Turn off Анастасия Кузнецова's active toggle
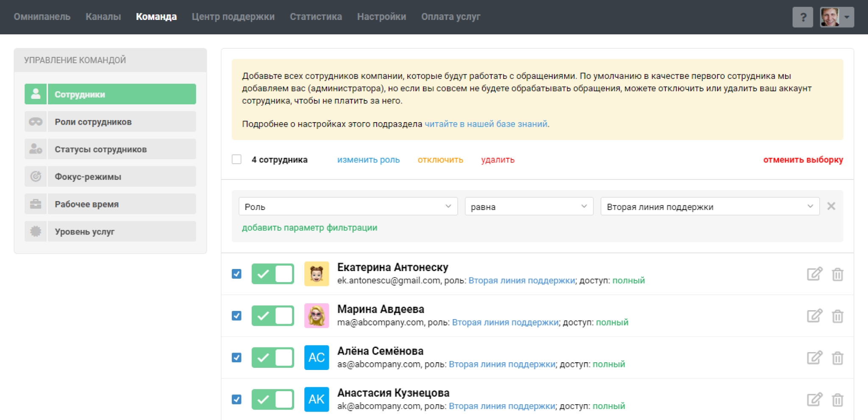The image size is (868, 420). pos(273,400)
